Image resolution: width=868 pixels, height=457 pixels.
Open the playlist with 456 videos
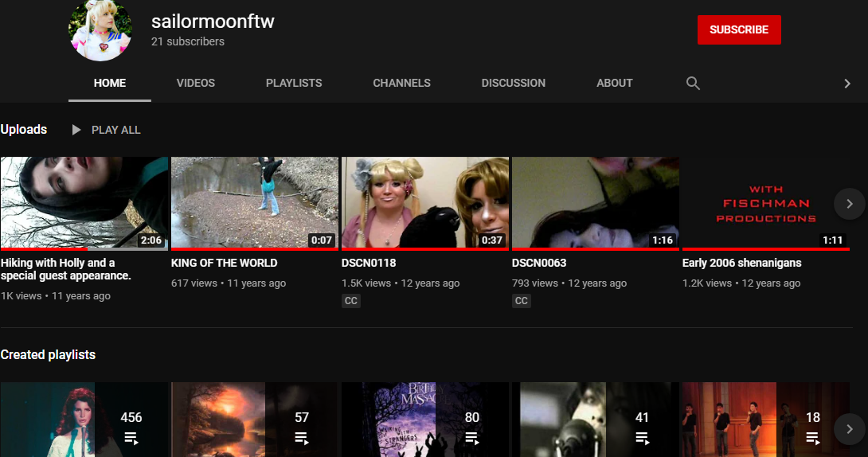tap(84, 420)
